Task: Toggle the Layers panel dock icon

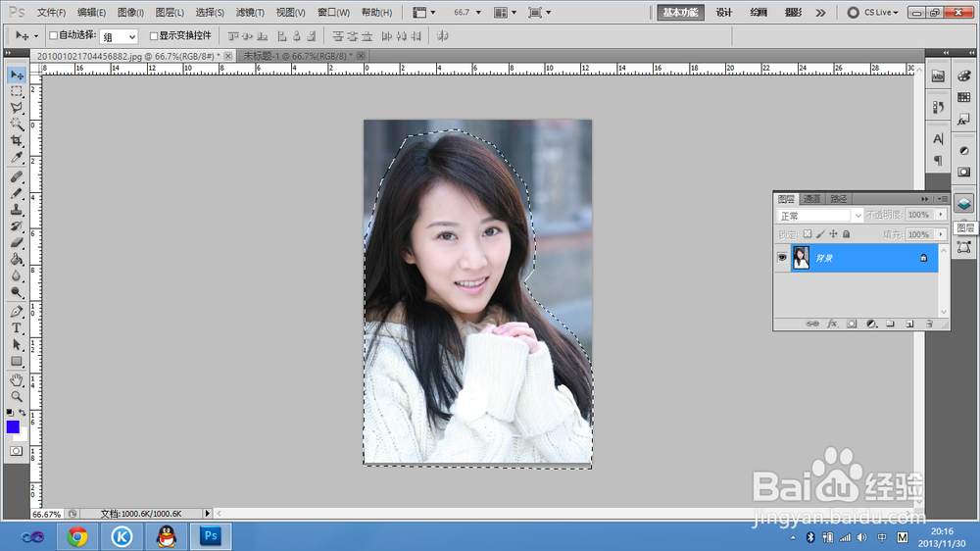Action: (x=963, y=204)
